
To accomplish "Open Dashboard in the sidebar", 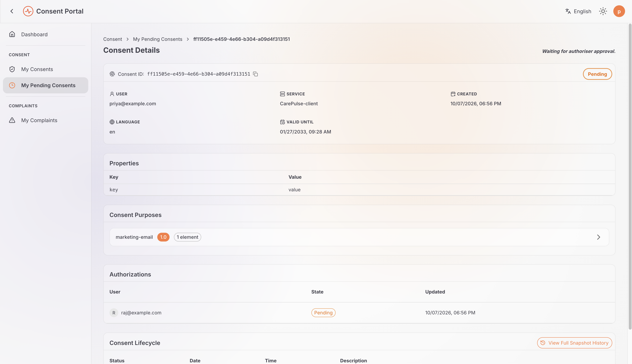I will pyautogui.click(x=45, y=34).
